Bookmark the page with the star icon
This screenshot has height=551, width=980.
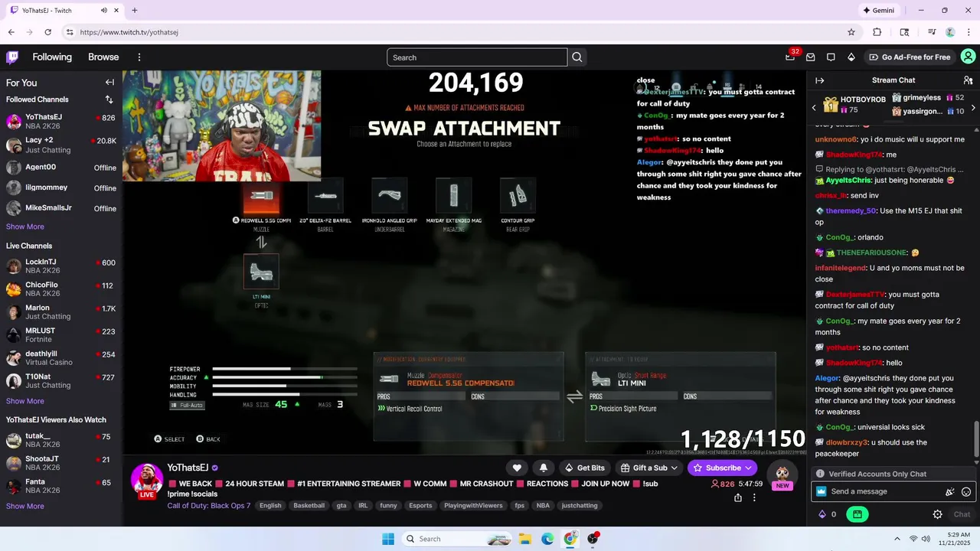(851, 32)
